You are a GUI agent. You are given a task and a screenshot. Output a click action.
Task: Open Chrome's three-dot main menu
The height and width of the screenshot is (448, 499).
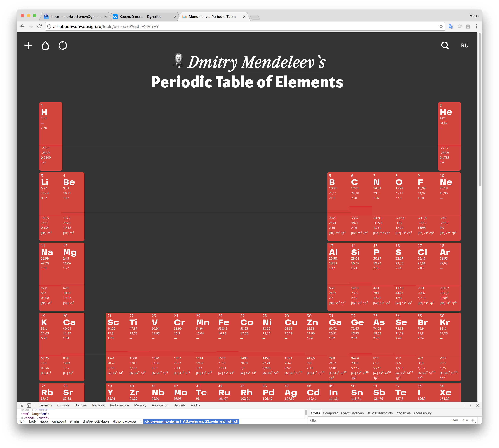coord(476,27)
